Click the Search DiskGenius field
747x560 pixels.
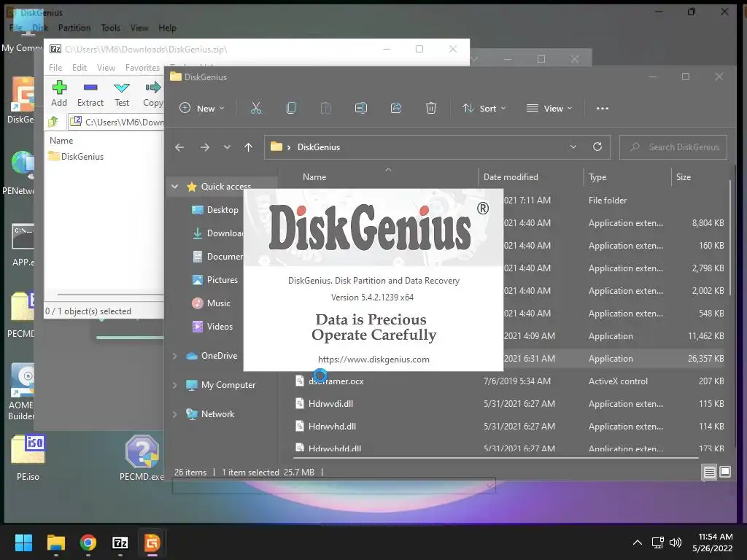[673, 147]
